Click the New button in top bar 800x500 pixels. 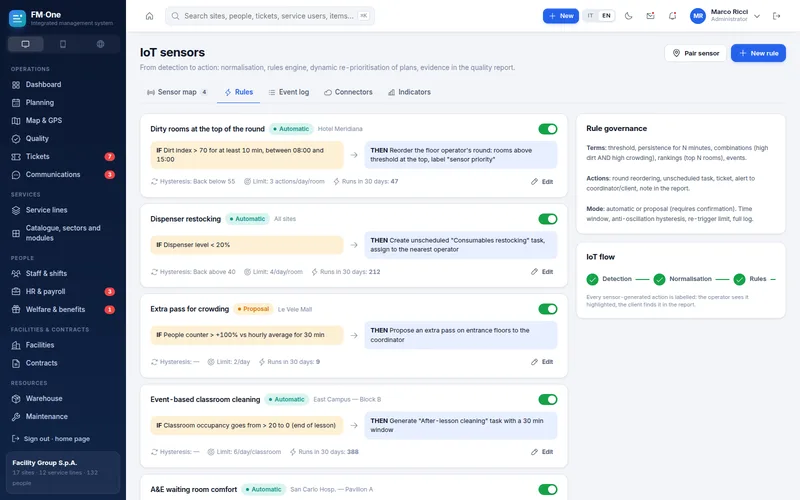tap(561, 16)
